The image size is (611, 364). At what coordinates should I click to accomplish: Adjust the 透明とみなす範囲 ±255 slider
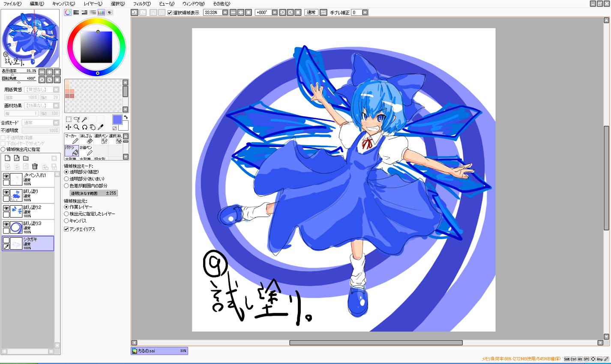(94, 193)
